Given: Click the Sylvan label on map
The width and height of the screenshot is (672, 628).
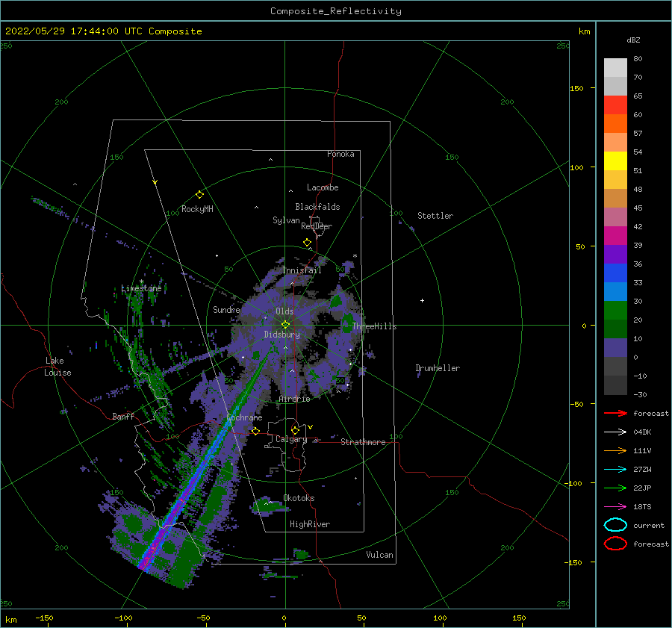Looking at the screenshot, I should click(286, 220).
